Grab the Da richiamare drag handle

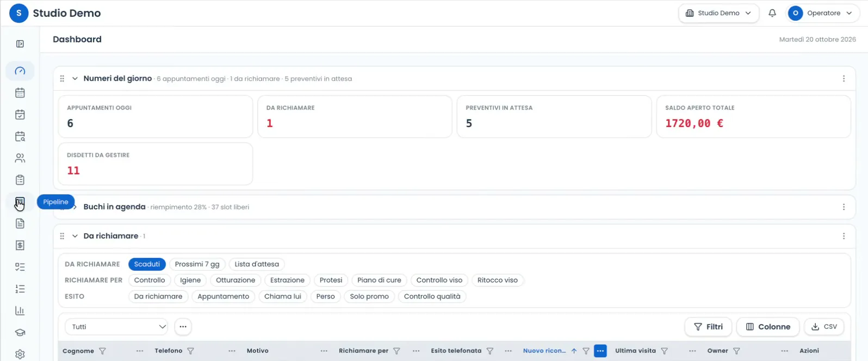click(62, 236)
